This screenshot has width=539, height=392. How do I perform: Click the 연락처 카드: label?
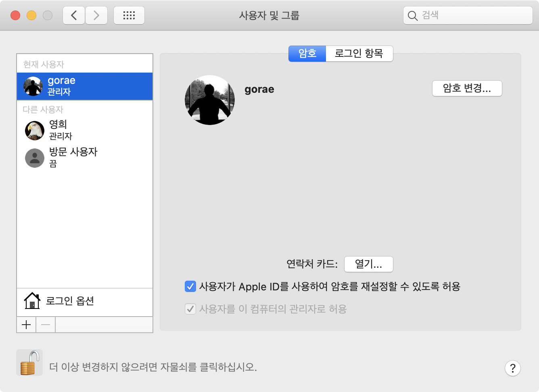point(312,264)
